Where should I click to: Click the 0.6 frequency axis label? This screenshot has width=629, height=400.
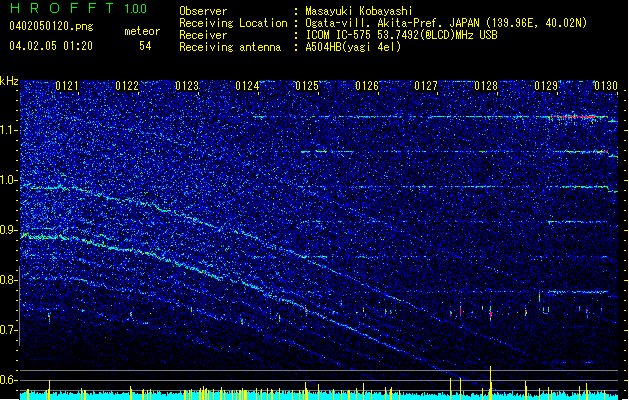9,380
